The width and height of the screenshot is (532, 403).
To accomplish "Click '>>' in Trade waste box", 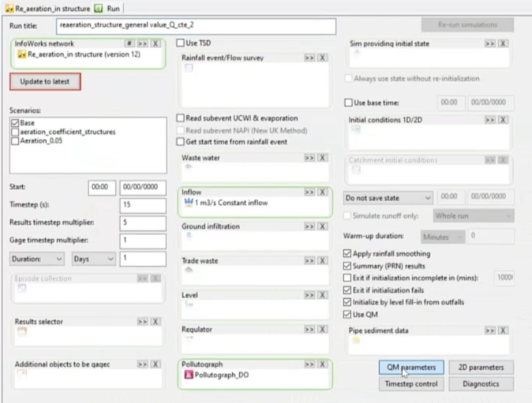I will pyautogui.click(x=309, y=260).
